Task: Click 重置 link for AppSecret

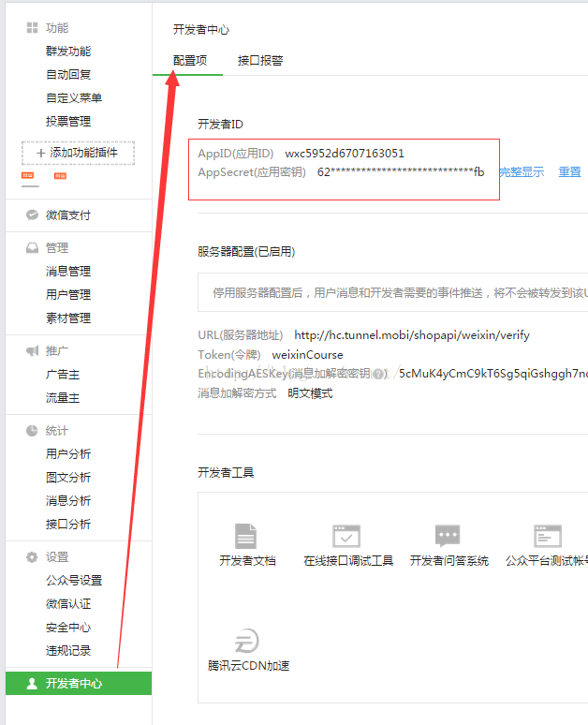Action: pos(569,172)
